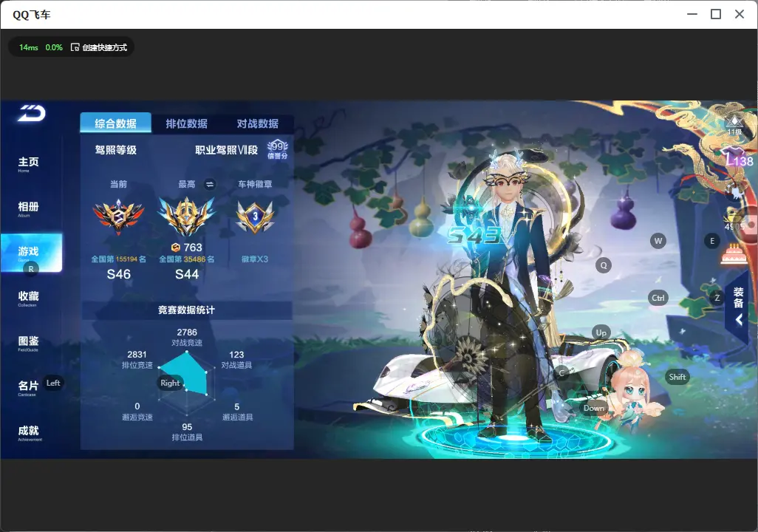Click the Z key overlay button
Viewport: 758px width, 532px height.
(x=717, y=298)
